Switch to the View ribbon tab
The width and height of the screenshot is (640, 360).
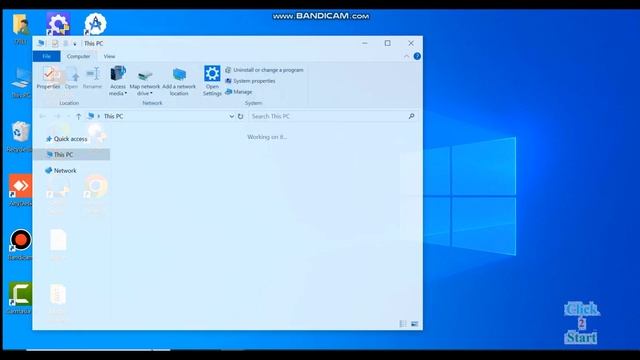pyautogui.click(x=109, y=56)
